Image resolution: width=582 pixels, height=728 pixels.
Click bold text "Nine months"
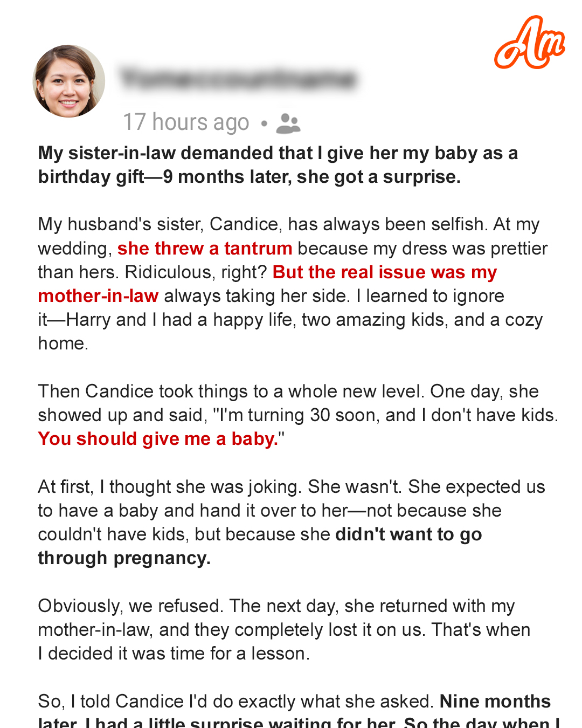point(495,701)
